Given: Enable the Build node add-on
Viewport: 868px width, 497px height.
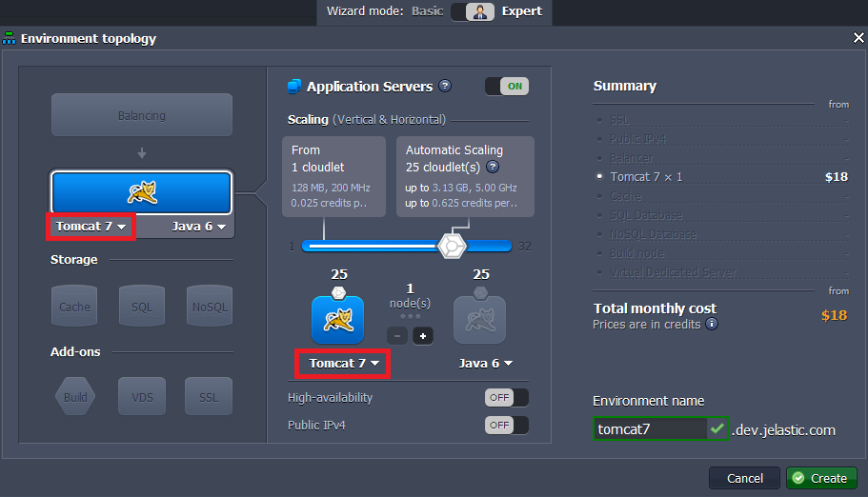Looking at the screenshot, I should pyautogui.click(x=74, y=396).
